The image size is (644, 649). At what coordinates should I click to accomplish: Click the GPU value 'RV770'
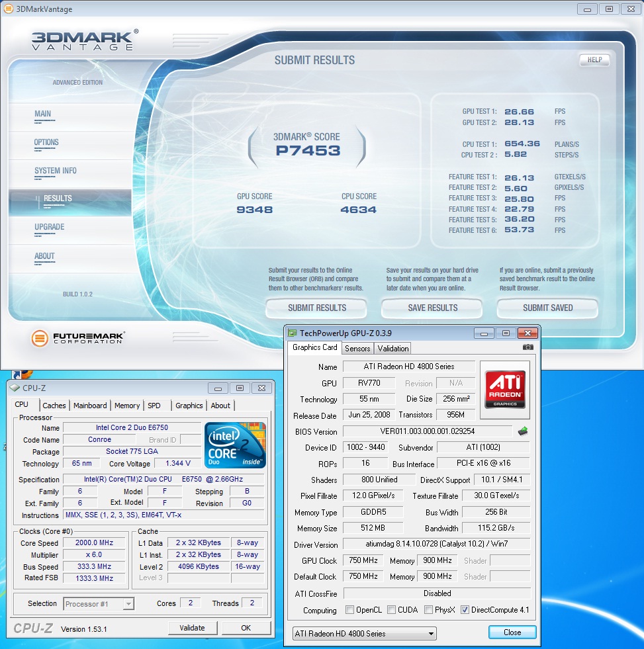coord(369,383)
